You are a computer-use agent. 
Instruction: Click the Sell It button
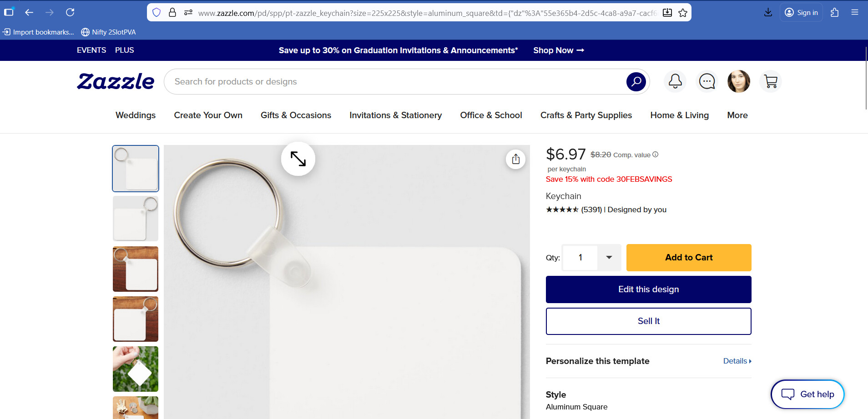[649, 321]
